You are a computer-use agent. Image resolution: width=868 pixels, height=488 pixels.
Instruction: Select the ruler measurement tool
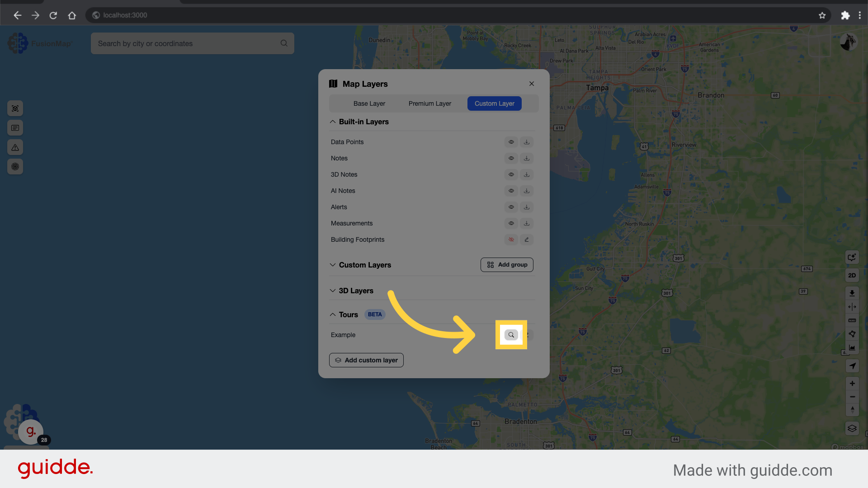[852, 320]
